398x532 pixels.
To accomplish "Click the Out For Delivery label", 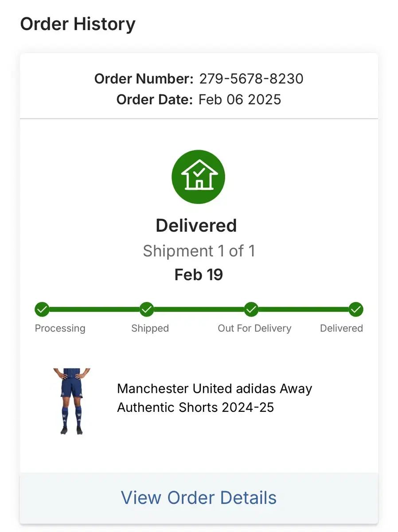I will (x=254, y=329).
